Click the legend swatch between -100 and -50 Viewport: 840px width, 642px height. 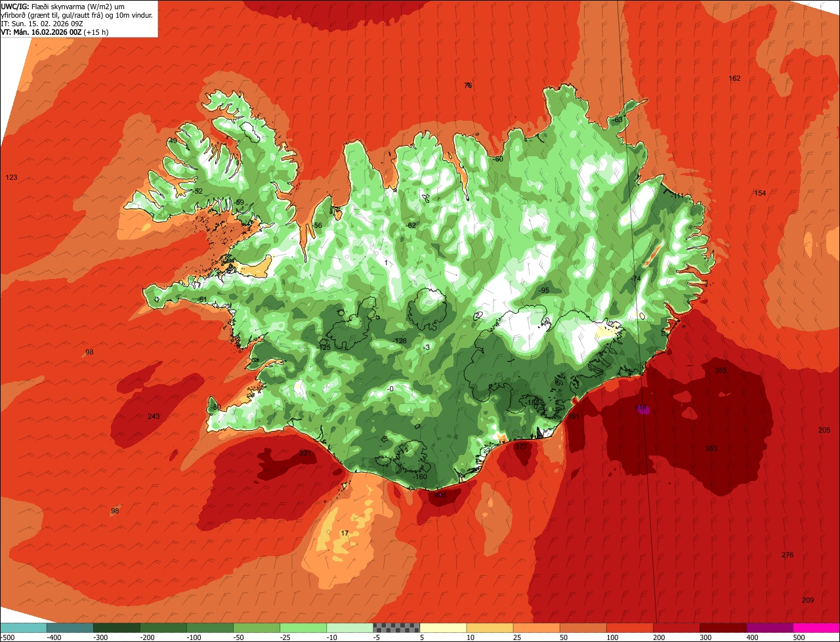(x=210, y=628)
